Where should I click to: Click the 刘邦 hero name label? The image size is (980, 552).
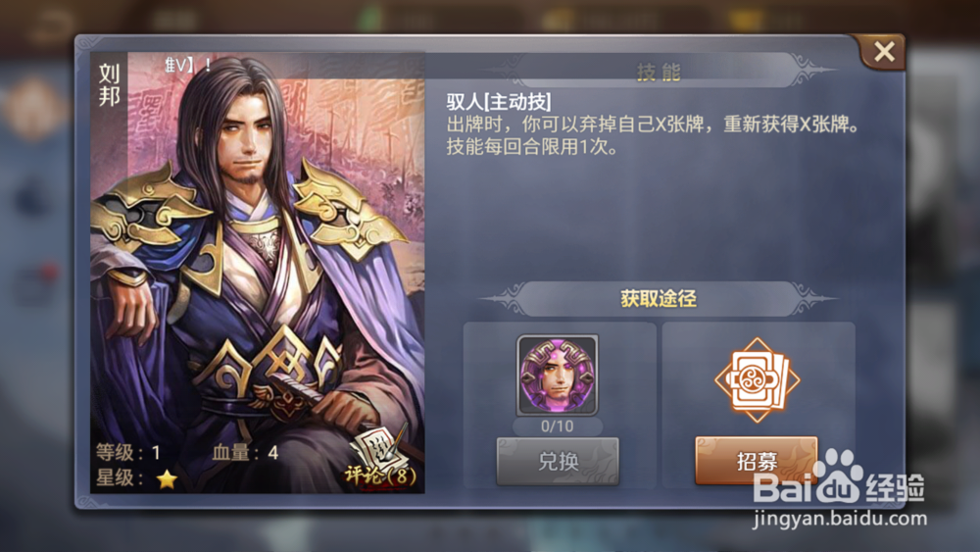[110, 84]
